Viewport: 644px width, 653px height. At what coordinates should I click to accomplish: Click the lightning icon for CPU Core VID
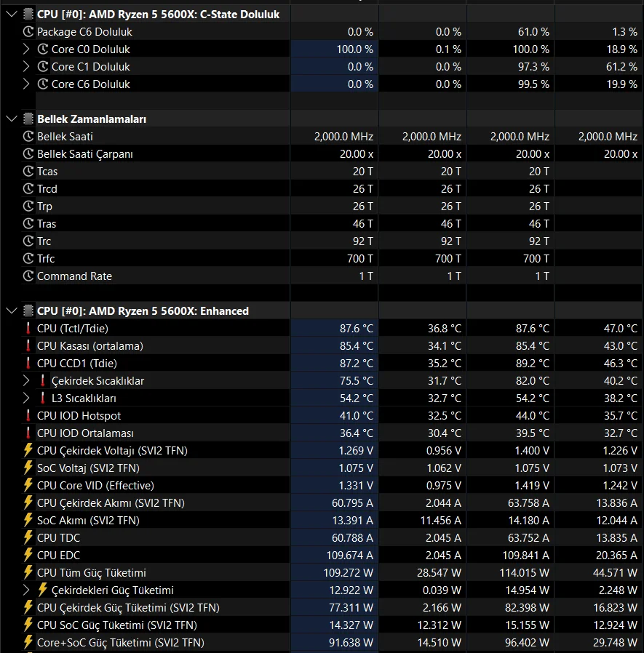(x=28, y=485)
